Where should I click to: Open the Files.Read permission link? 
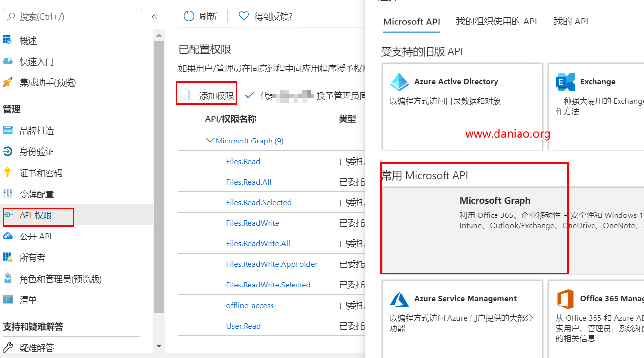tap(243, 161)
